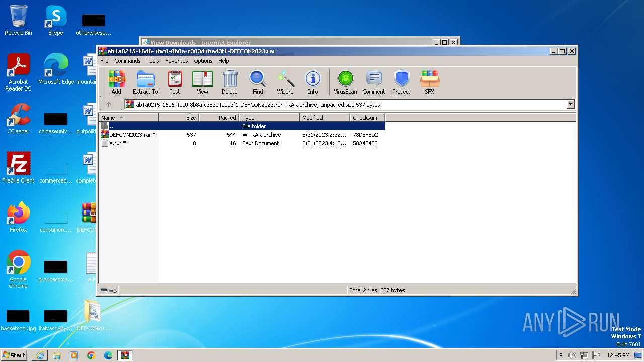Open the Options menu
This screenshot has width=644, height=362.
coord(203,61)
